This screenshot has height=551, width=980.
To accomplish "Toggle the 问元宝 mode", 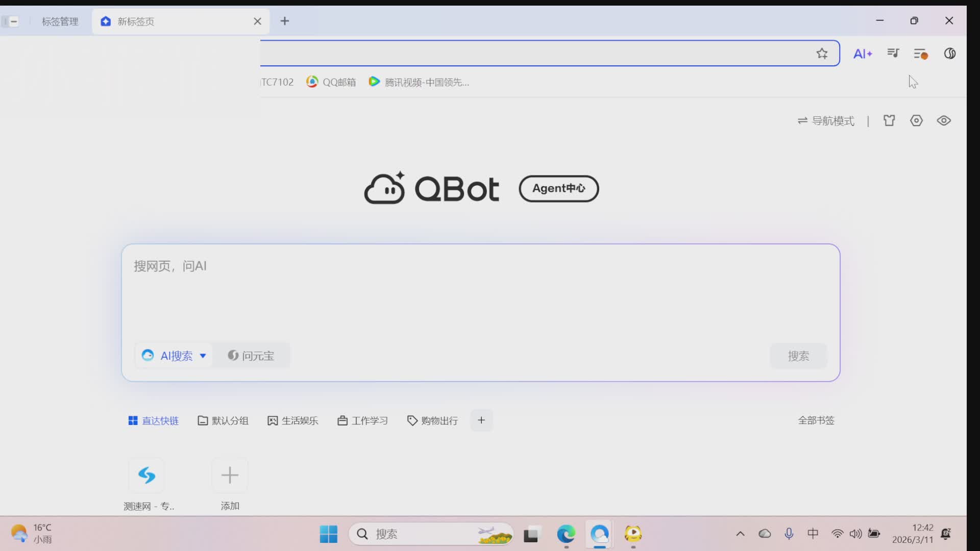I will (251, 356).
